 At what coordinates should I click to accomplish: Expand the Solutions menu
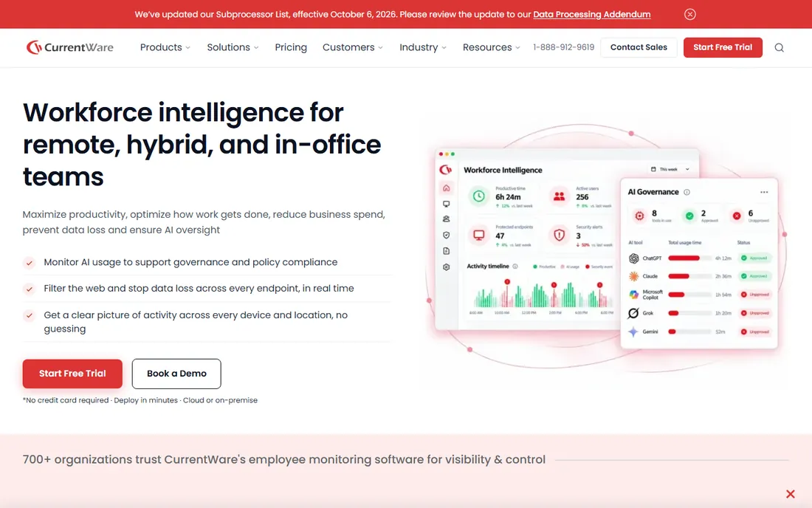233,48
